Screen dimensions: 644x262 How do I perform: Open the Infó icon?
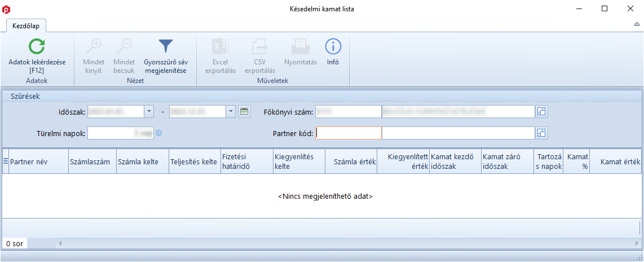click(x=333, y=47)
